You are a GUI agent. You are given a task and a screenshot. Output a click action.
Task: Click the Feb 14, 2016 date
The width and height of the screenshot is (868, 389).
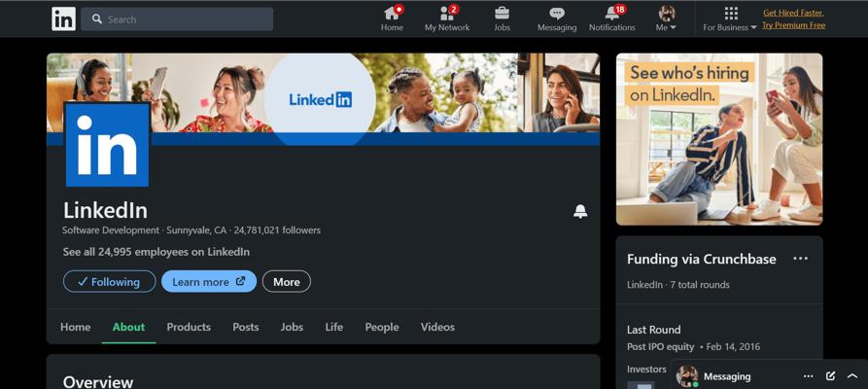[734, 347]
